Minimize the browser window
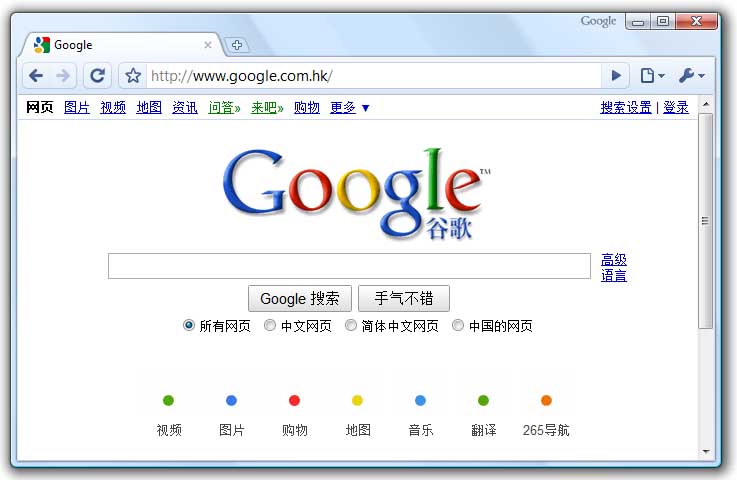The width and height of the screenshot is (737, 480). [638, 22]
